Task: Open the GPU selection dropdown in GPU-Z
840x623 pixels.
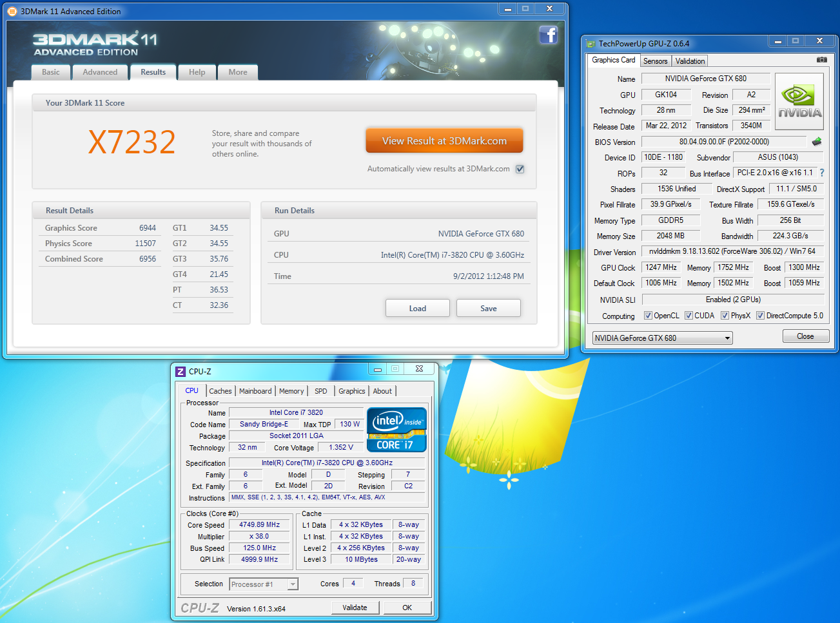Action: coord(662,338)
